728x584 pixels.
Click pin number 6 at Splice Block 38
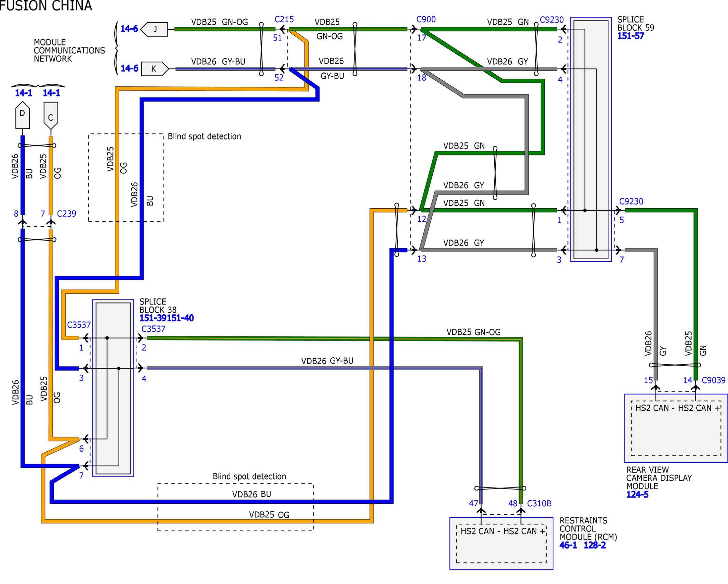81,449
